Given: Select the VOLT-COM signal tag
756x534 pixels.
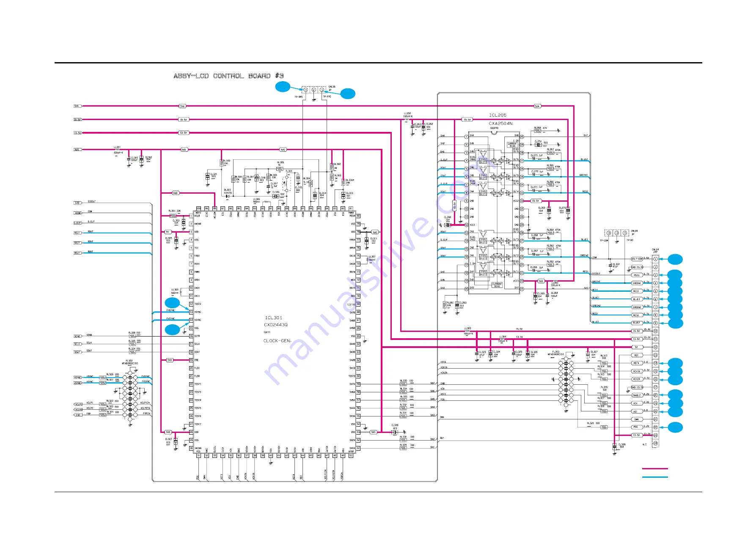Looking at the screenshot, I should pyautogui.click(x=637, y=259).
